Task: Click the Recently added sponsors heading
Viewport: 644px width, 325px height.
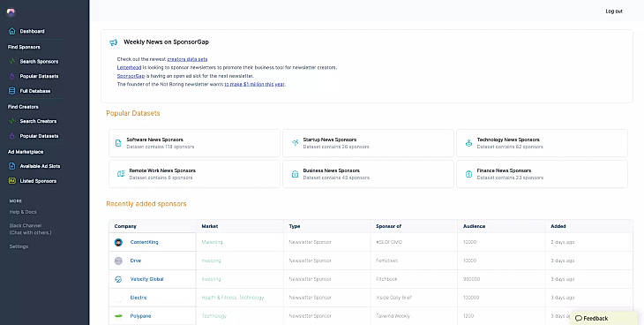Action: click(x=146, y=204)
